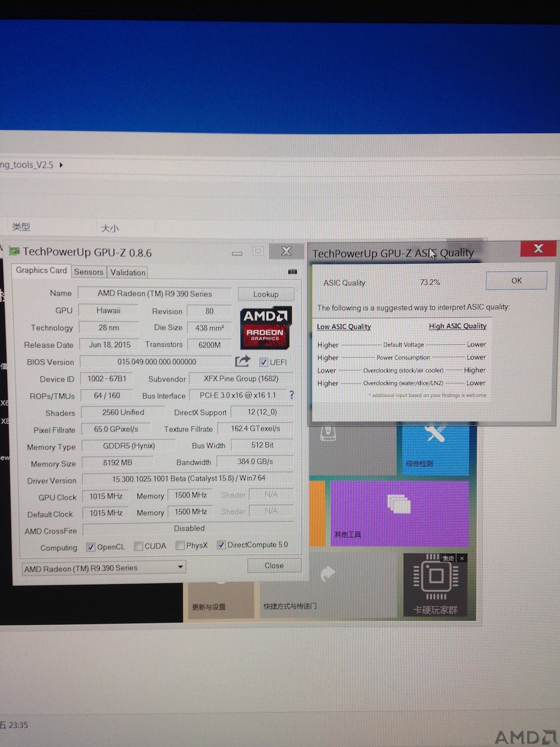Open the GPU selection dropdown

[x=104, y=568]
